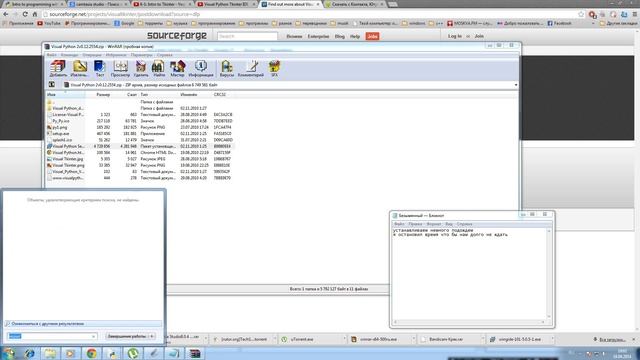
Task: Click the Log In link on sourceforge
Action: (455, 36)
